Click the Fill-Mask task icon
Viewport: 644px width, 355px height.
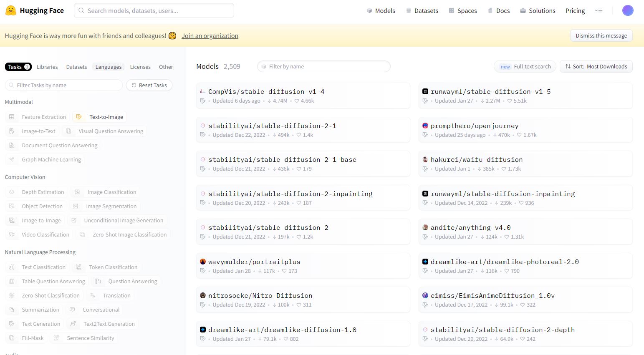point(12,338)
